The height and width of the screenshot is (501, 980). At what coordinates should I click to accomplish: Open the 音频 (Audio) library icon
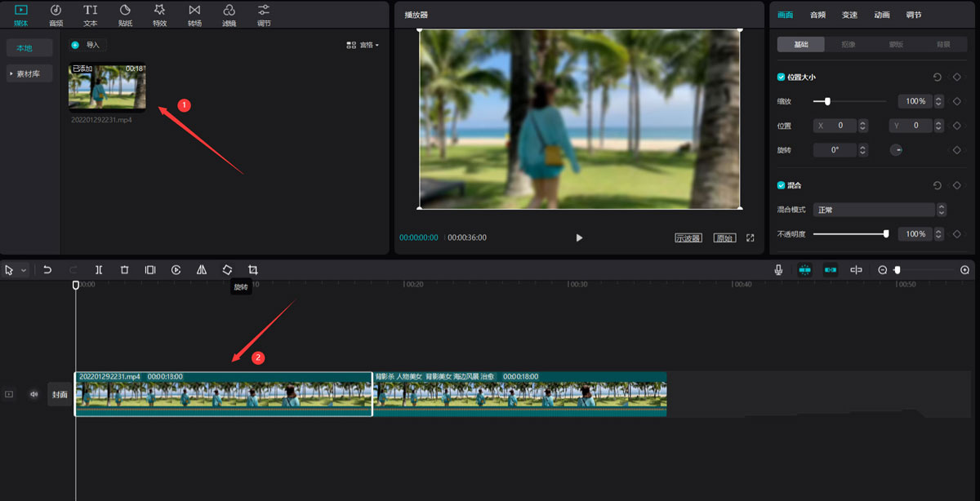[56, 15]
